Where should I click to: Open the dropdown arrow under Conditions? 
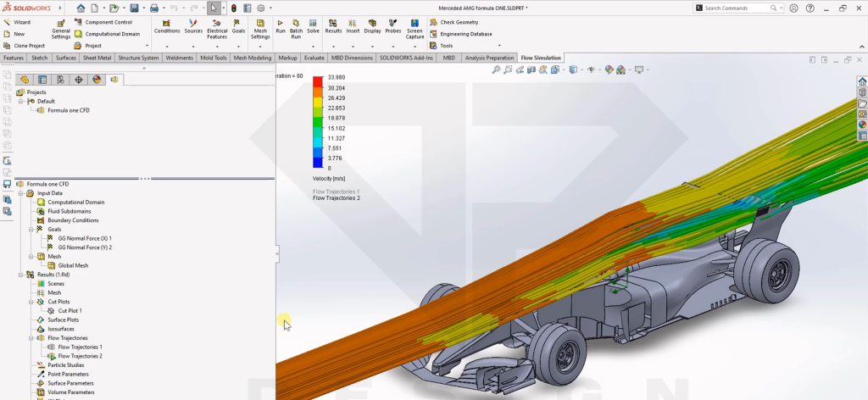167,46
